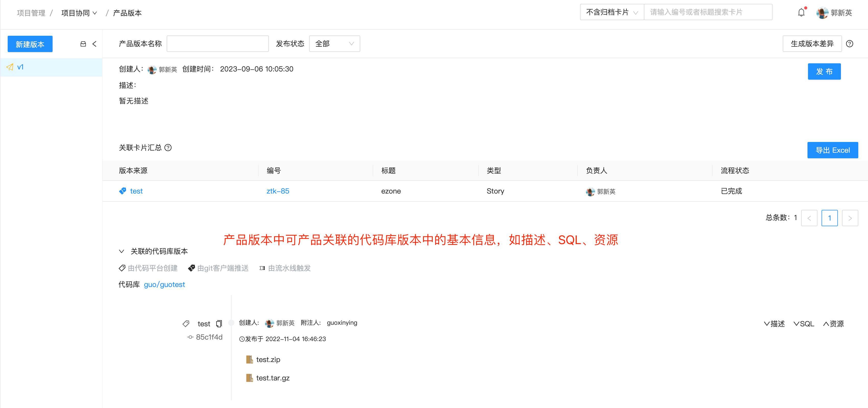This screenshot has height=408, width=868.
Task: Go to next page with the right arrow
Action: pyautogui.click(x=850, y=218)
